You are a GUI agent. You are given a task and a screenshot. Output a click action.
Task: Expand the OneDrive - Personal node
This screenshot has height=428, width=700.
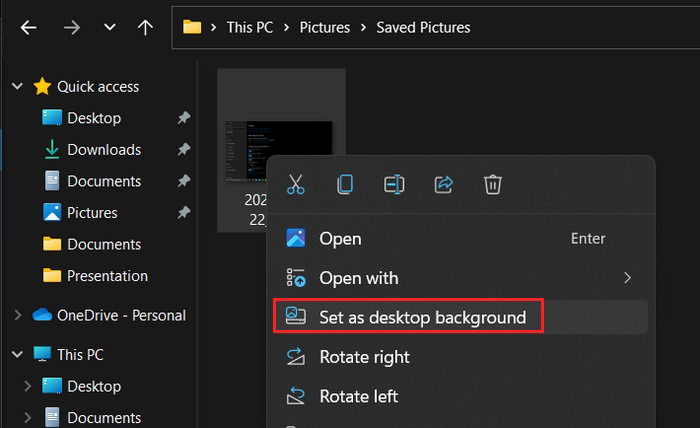point(18,316)
